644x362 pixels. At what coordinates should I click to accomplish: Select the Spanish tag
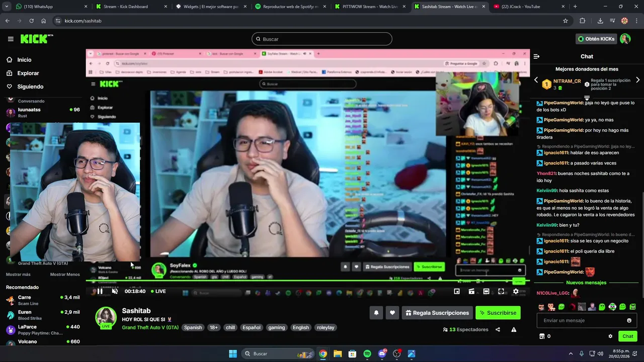[x=193, y=327]
